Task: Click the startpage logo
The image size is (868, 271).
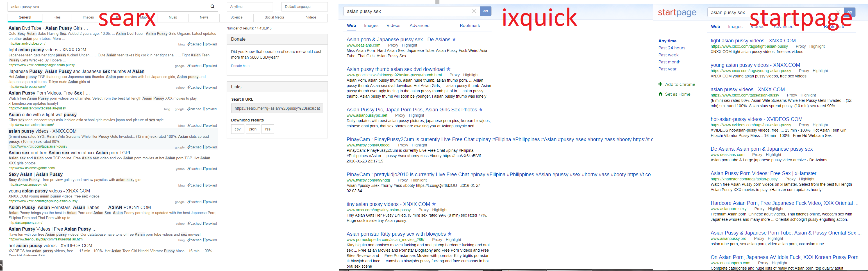Action: pyautogui.click(x=677, y=12)
